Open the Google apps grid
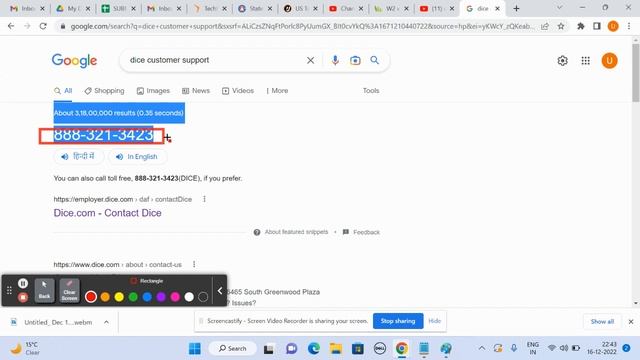 (586, 61)
